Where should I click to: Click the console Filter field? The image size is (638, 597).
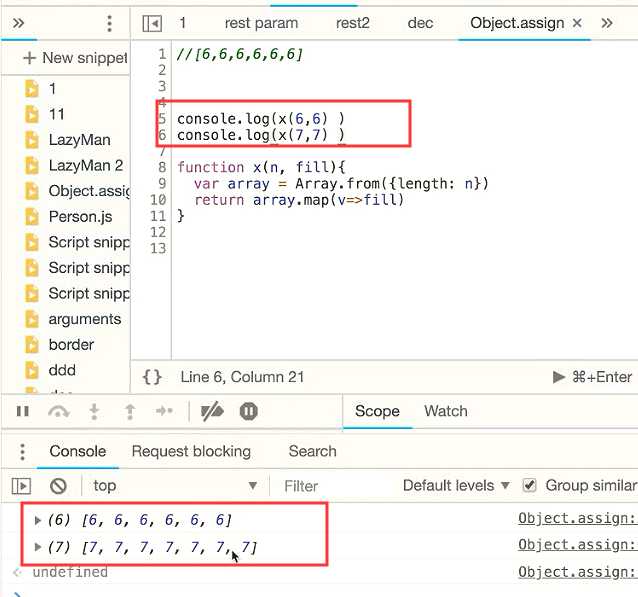coord(334,486)
